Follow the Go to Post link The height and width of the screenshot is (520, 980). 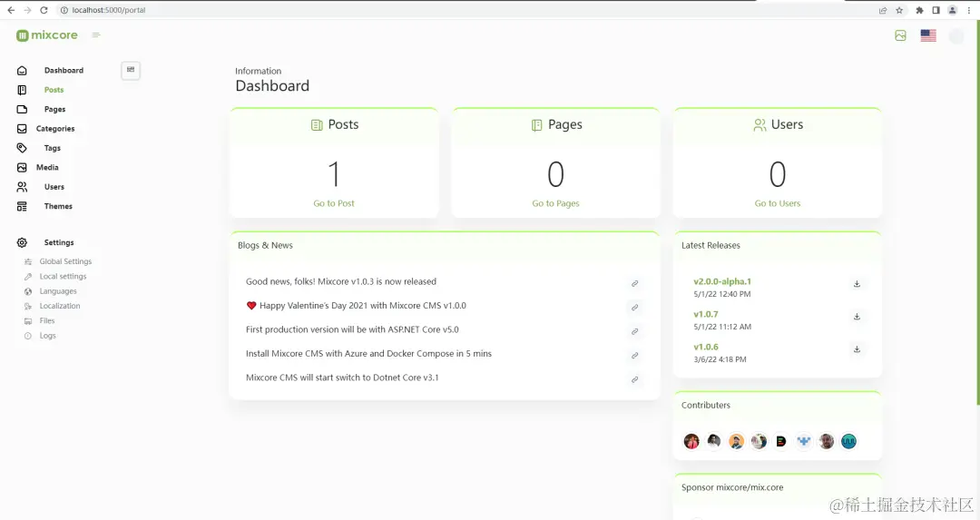click(334, 203)
